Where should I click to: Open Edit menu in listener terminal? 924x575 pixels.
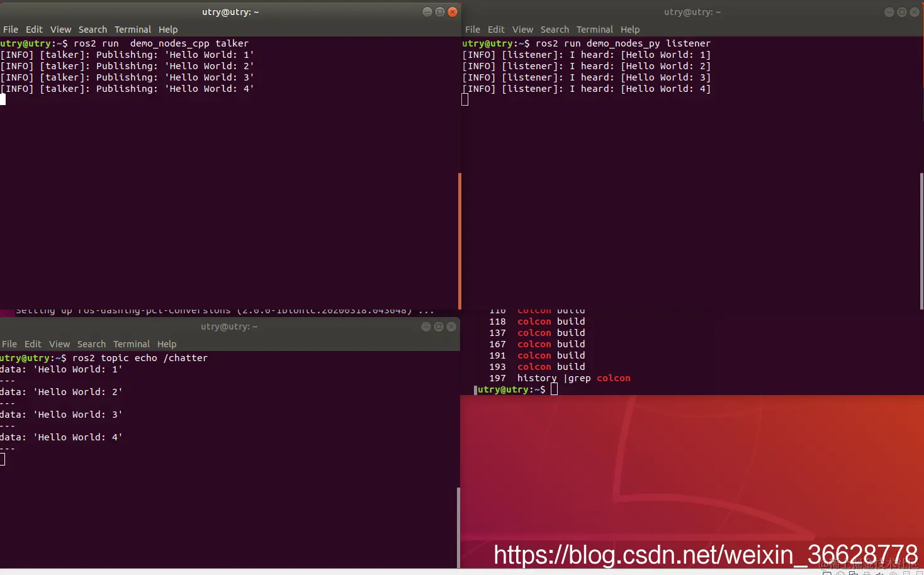pos(496,30)
